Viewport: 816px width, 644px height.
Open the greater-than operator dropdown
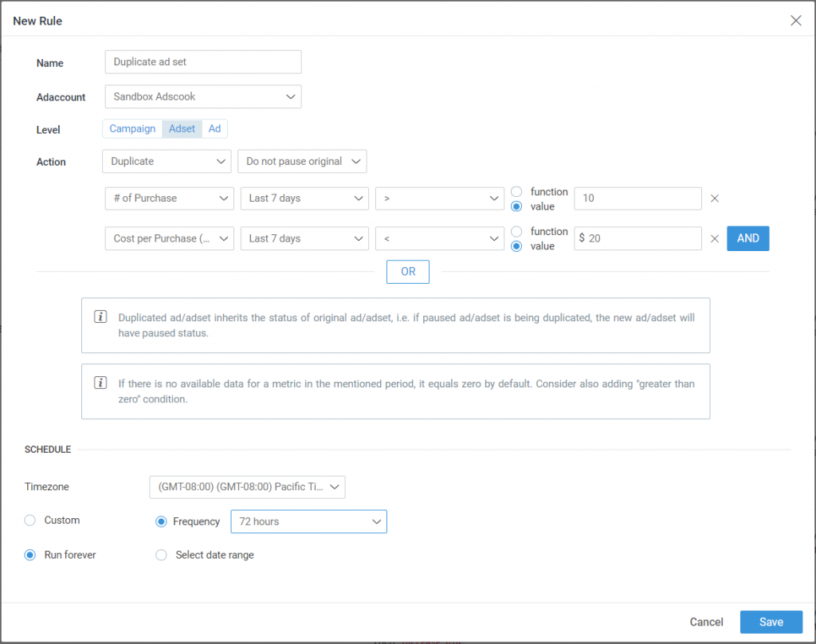click(x=440, y=198)
